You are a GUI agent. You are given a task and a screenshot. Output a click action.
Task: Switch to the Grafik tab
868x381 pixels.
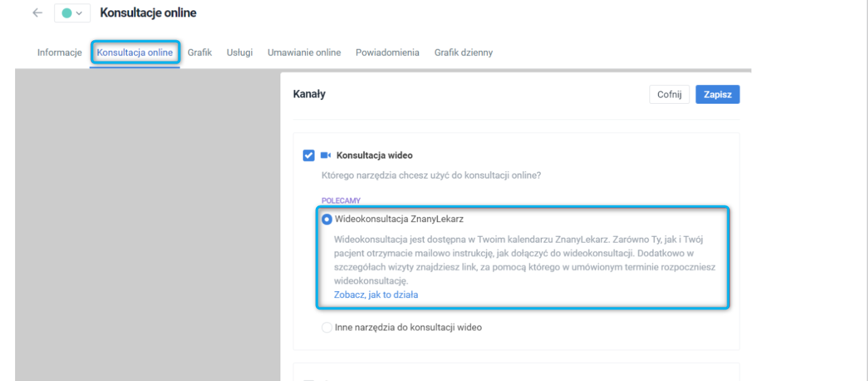point(199,52)
